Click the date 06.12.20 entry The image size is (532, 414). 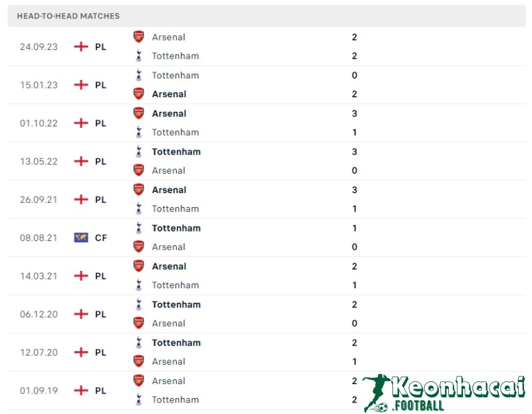(38, 313)
